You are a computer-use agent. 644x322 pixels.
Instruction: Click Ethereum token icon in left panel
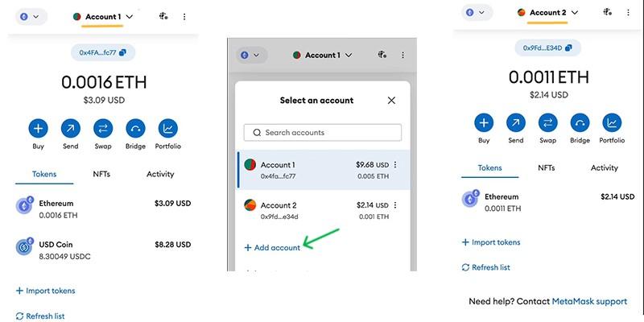(24, 205)
